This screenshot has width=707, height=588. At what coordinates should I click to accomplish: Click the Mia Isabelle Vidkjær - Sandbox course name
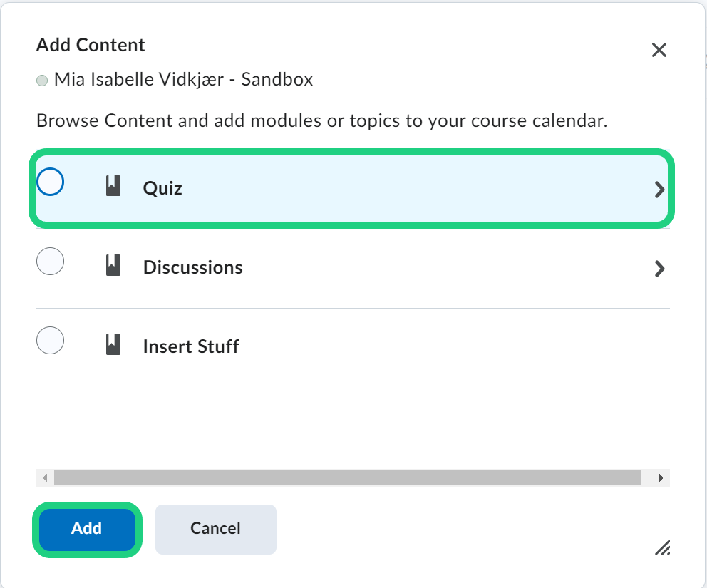[183, 79]
